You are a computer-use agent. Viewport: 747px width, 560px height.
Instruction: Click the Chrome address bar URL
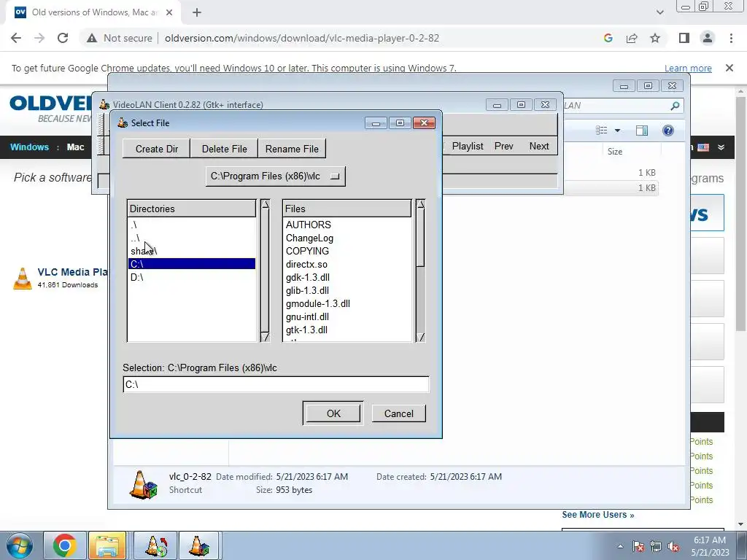point(301,38)
